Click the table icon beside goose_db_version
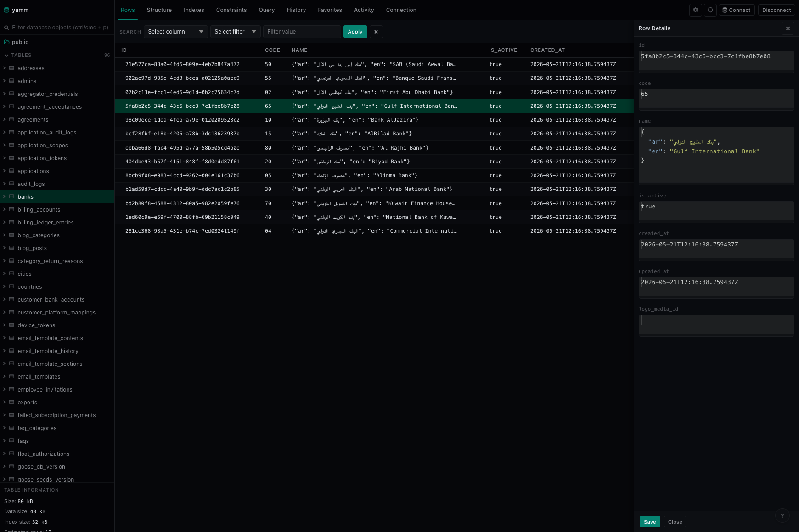Viewport: 799px width, 532px height. [11, 466]
